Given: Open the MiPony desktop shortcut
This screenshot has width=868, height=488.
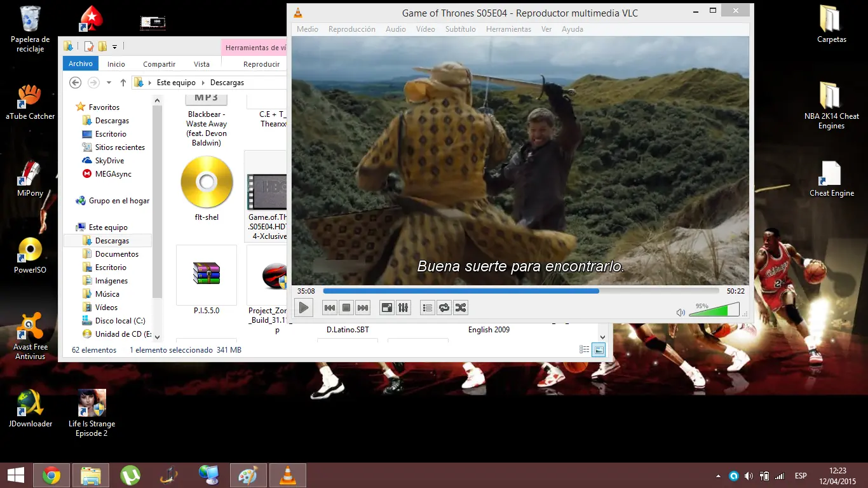Looking at the screenshot, I should click(30, 179).
